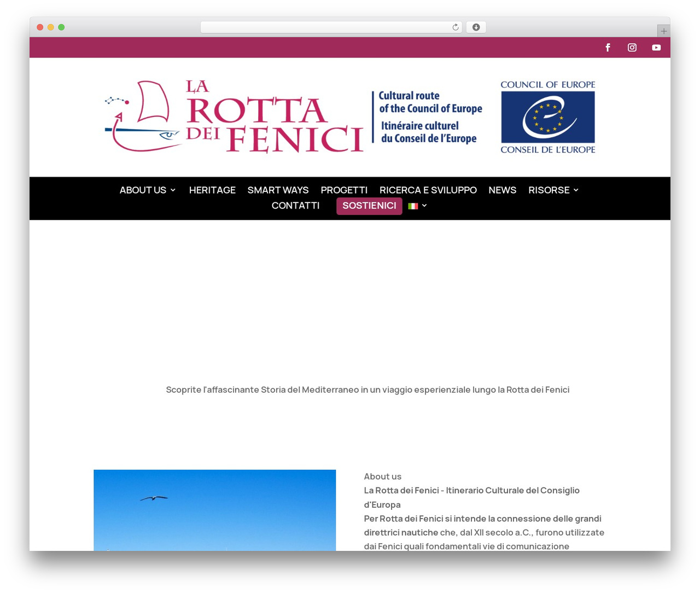Click the 'Scoprite l'affascinante Storia del Mediterraneo' tagline
This screenshot has height=593, width=700.
[x=367, y=390]
